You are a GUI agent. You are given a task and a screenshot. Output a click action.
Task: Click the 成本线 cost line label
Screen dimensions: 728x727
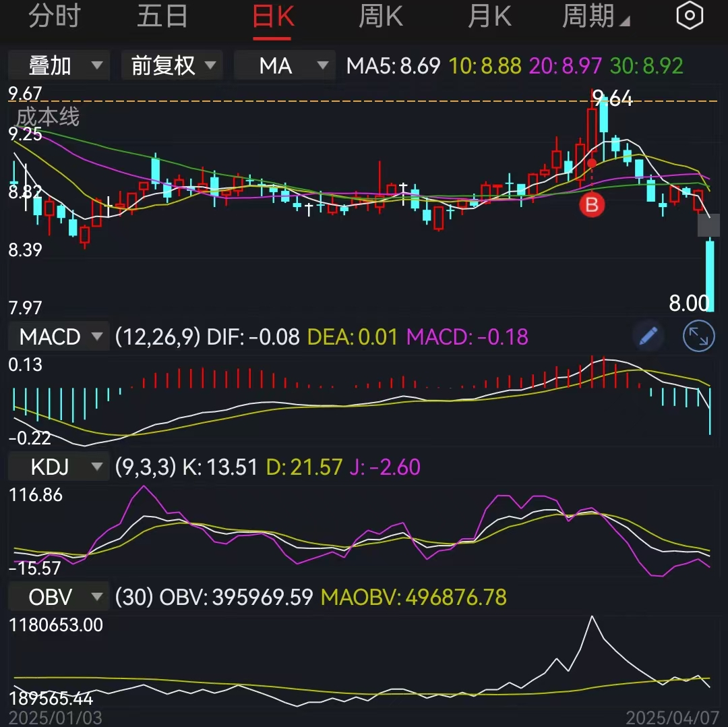tap(47, 117)
